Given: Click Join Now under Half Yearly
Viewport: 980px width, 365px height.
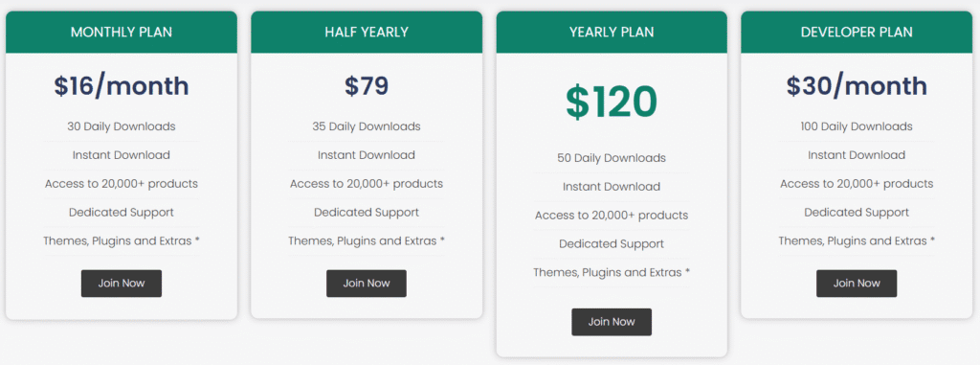Looking at the screenshot, I should click(x=367, y=283).
